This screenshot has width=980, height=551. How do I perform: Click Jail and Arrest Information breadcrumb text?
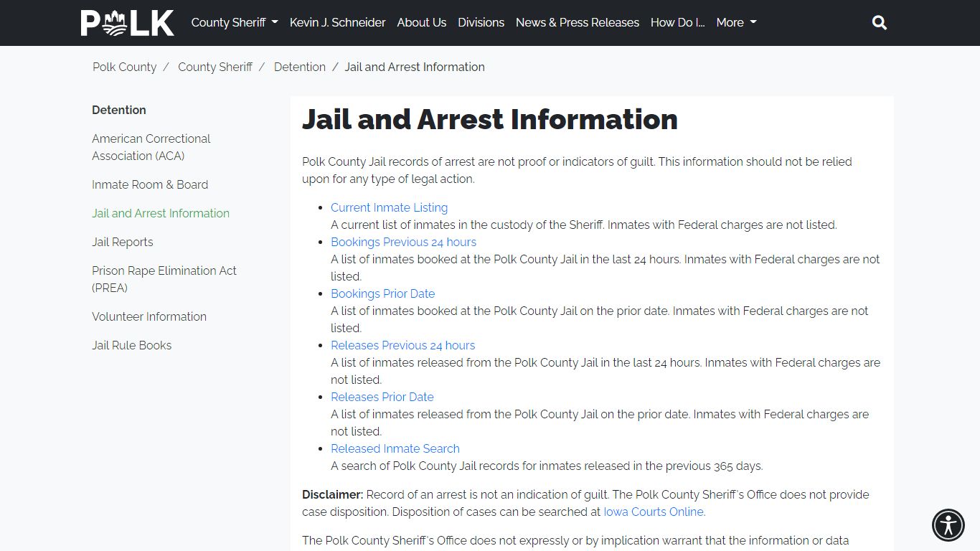click(415, 67)
